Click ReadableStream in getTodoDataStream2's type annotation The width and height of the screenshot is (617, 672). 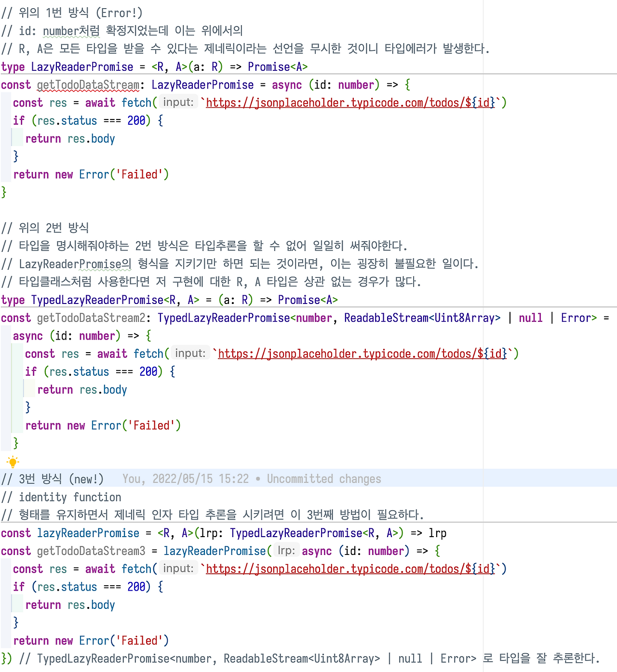pos(386,318)
